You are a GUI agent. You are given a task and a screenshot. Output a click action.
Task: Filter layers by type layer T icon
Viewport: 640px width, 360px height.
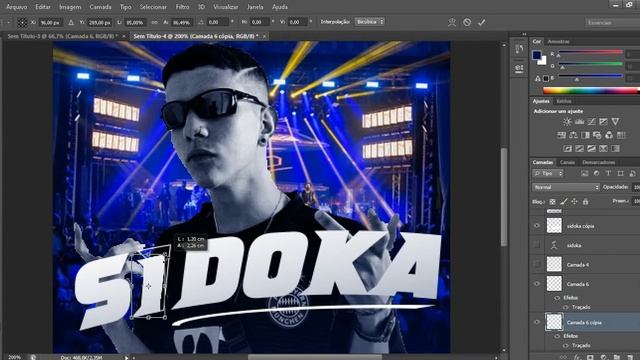[608, 173]
